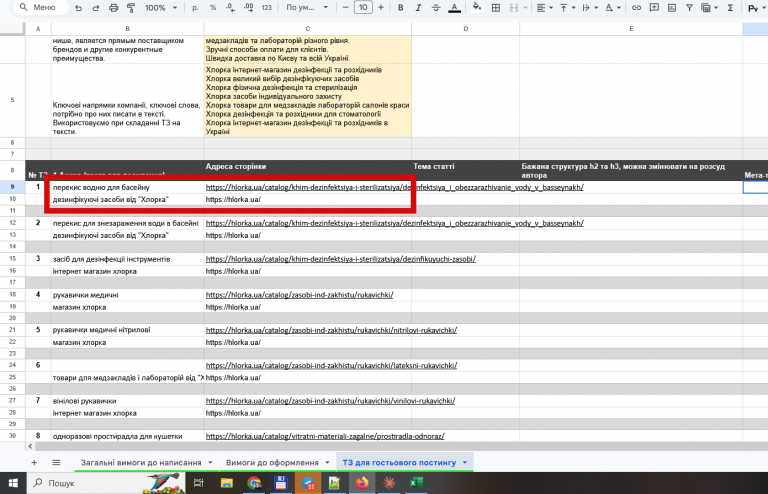Click row 15 header
Image resolution: width=768 pixels, height=494 pixels.
coord(12,259)
